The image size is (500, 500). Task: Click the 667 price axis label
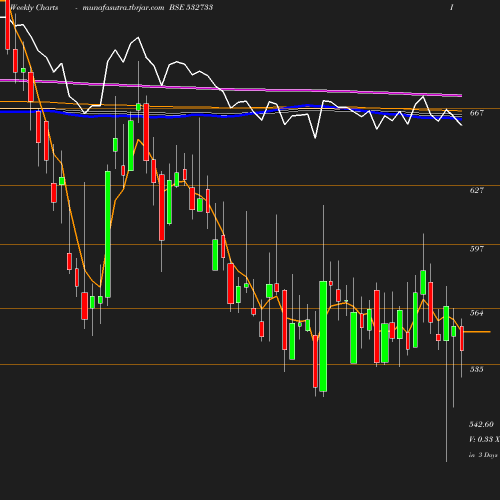tap(477, 113)
